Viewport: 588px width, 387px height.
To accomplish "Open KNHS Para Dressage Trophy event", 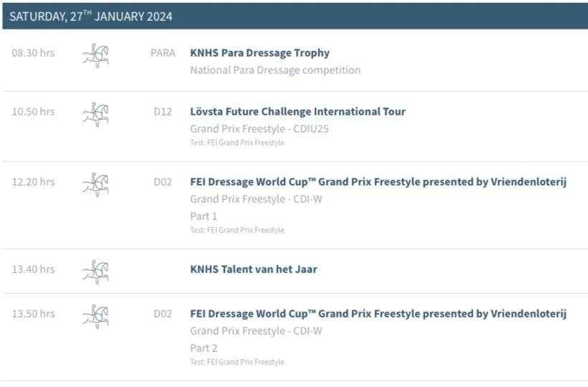I will [260, 53].
